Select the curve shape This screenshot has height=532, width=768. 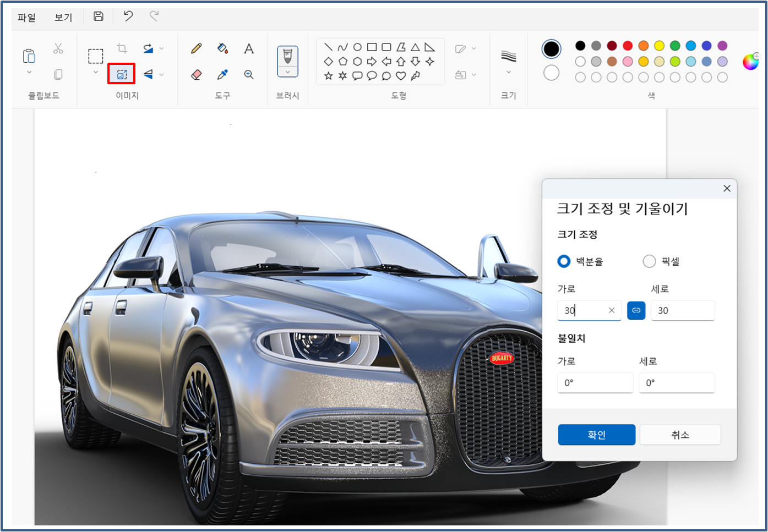point(342,47)
